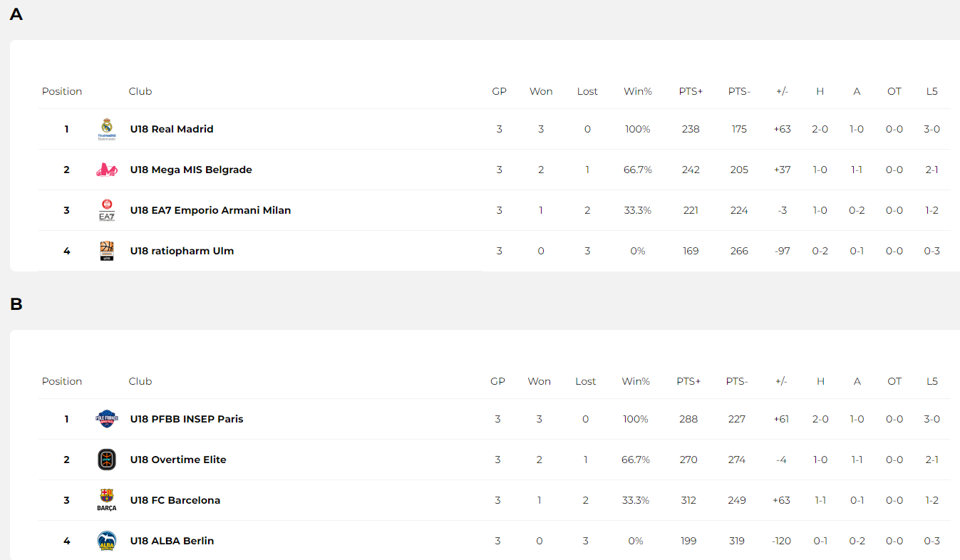Open the U18 Real Madrid team link
This screenshot has height=560, width=960.
172,129
